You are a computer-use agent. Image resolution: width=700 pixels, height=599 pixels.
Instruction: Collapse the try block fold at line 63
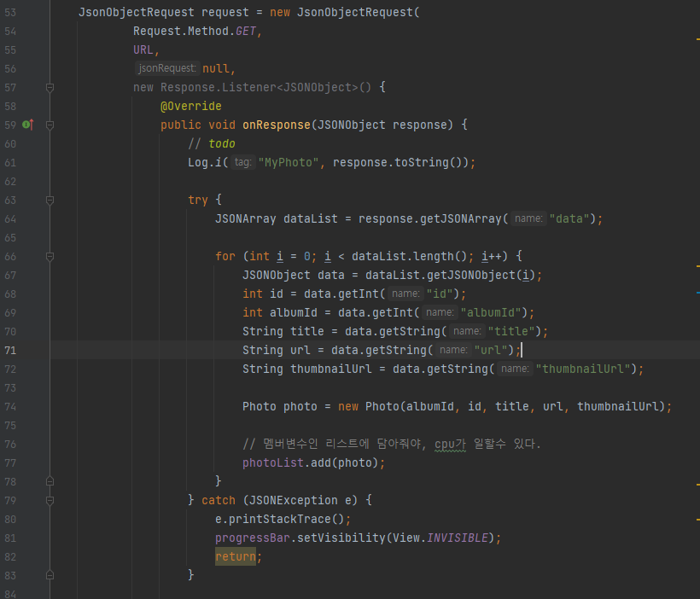[x=50, y=200]
